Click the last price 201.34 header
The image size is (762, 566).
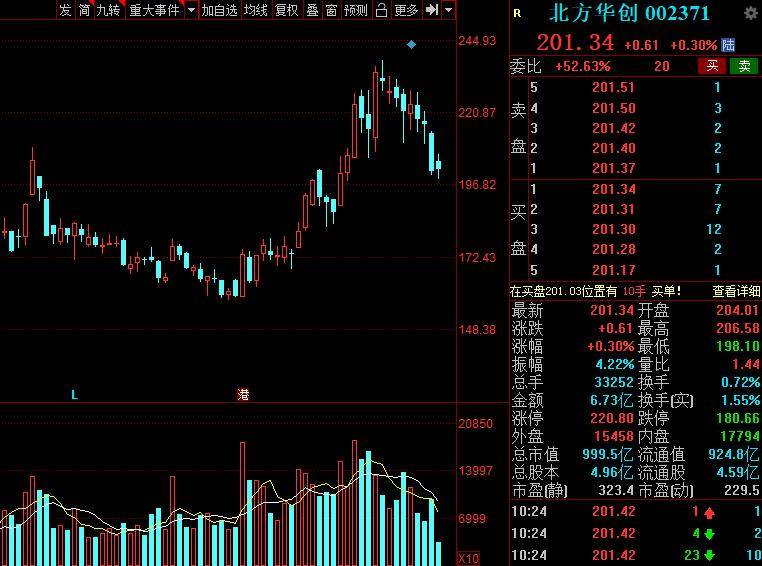[575, 43]
